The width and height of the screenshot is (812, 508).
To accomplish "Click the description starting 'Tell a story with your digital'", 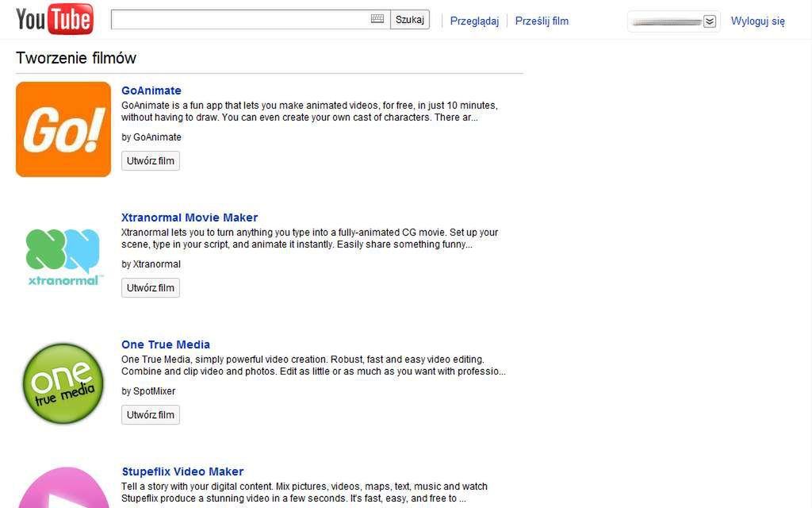I will tap(304, 492).
